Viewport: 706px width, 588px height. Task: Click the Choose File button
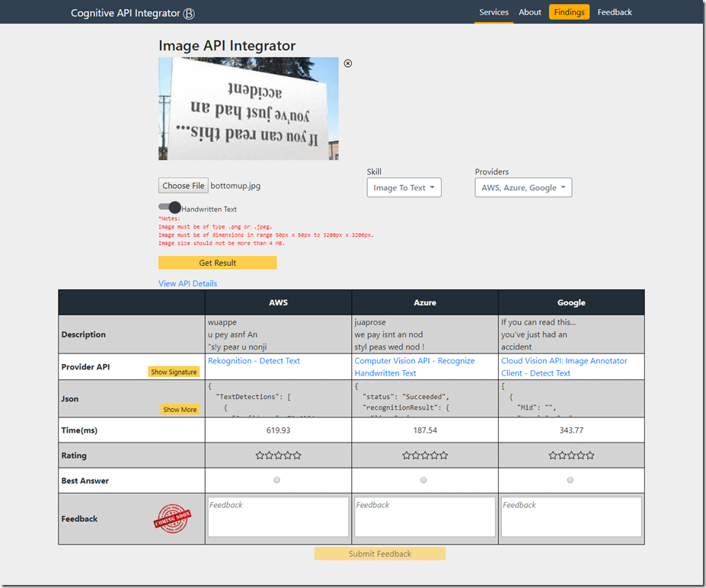(x=183, y=186)
